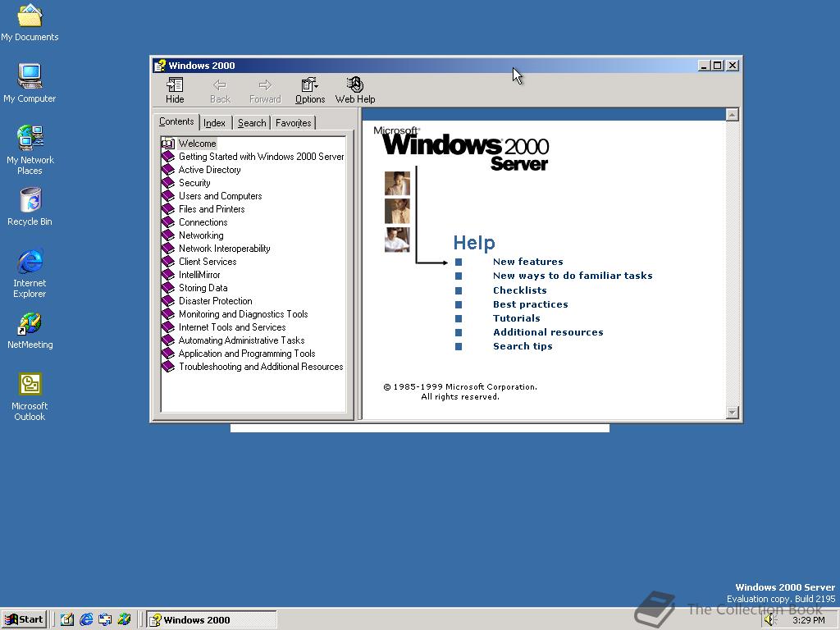Click the 3:29 PM tray clock
This screenshot has height=630, width=840.
(808, 620)
